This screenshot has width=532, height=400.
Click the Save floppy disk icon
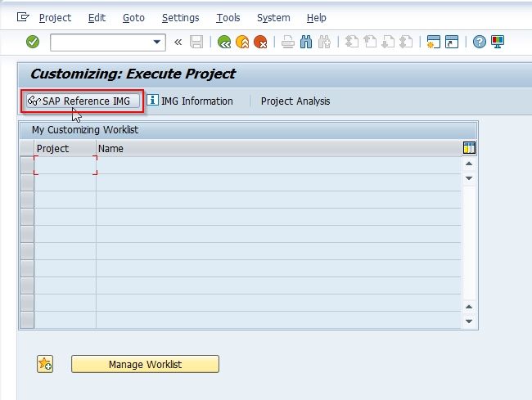[x=196, y=42]
